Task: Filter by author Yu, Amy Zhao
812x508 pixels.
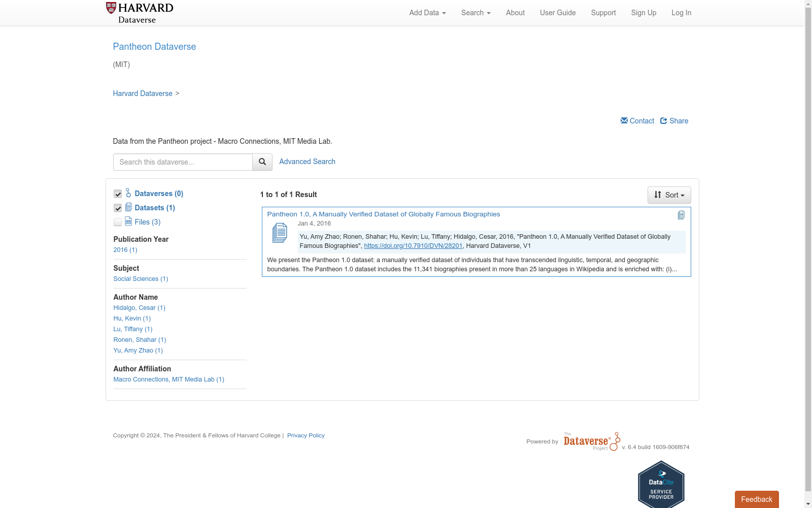Action: (138, 351)
